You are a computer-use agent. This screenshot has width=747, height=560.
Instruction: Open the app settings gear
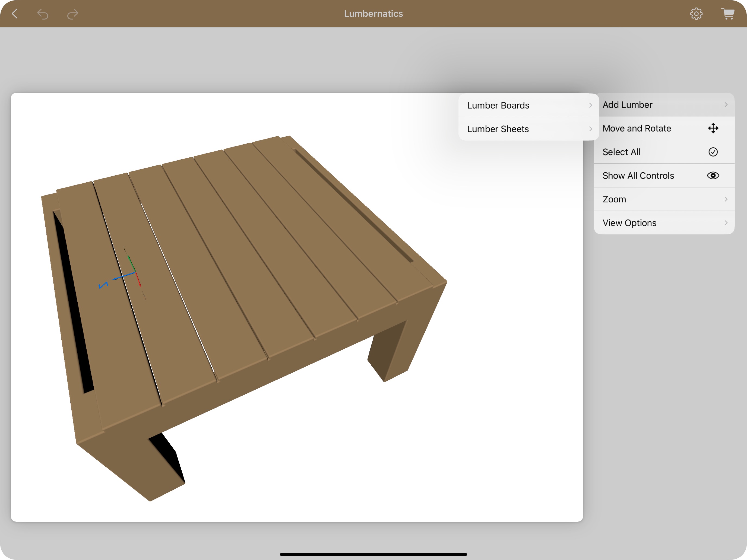[697, 14]
